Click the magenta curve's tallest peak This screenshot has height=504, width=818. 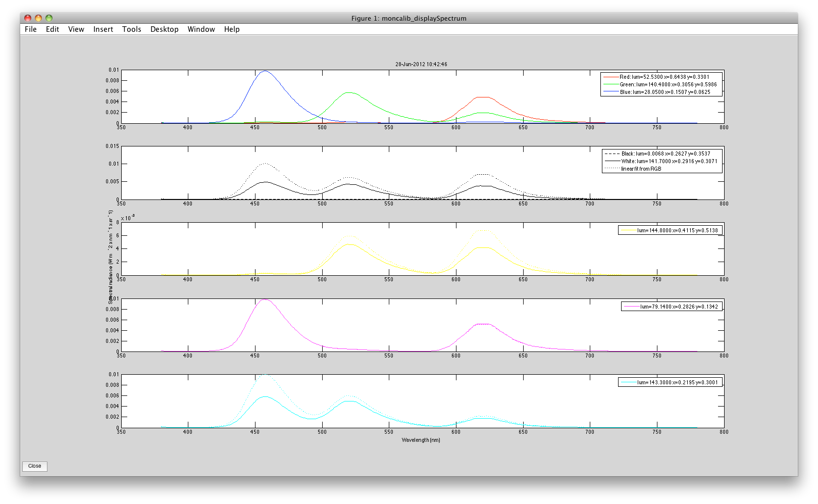pos(265,299)
